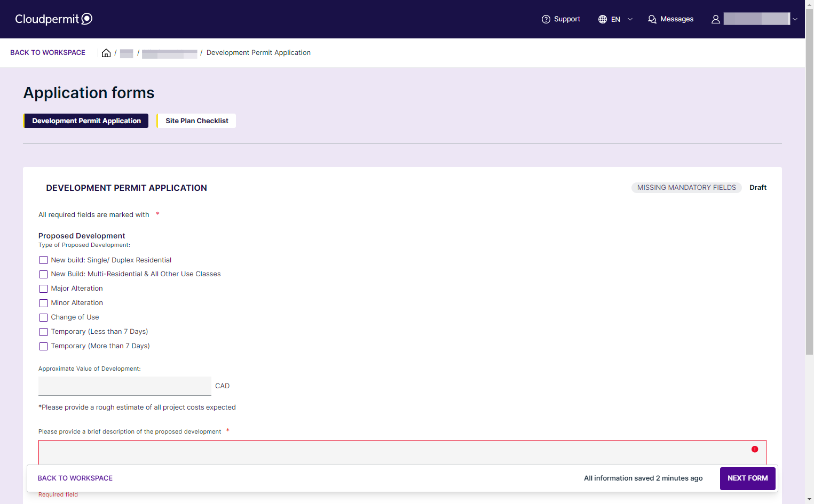Screen dimensions: 814x504
Task: Switch to Development Permit Application tab
Action: [86, 121]
